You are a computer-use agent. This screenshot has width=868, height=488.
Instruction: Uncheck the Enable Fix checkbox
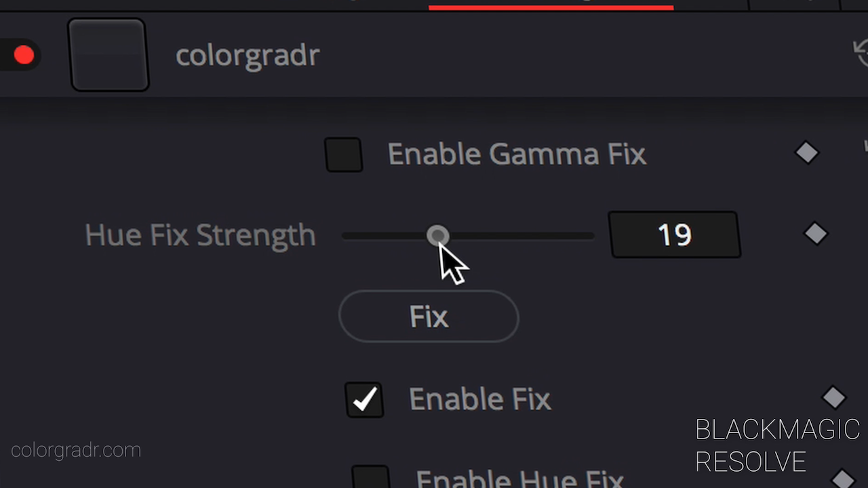point(365,399)
